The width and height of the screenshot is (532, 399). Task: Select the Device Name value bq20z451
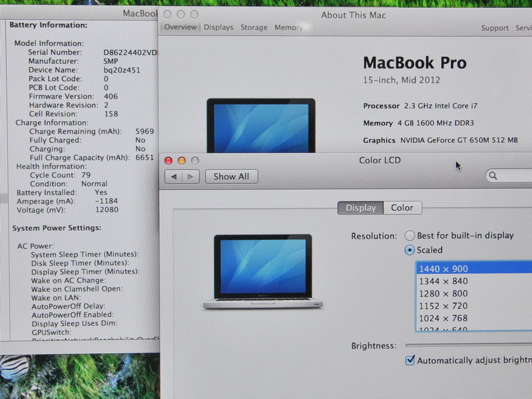coord(122,70)
